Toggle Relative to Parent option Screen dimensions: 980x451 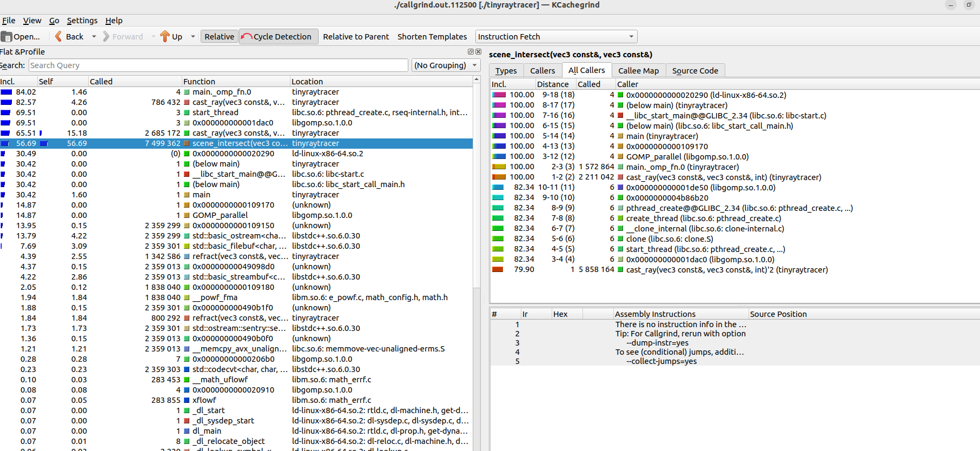point(355,37)
